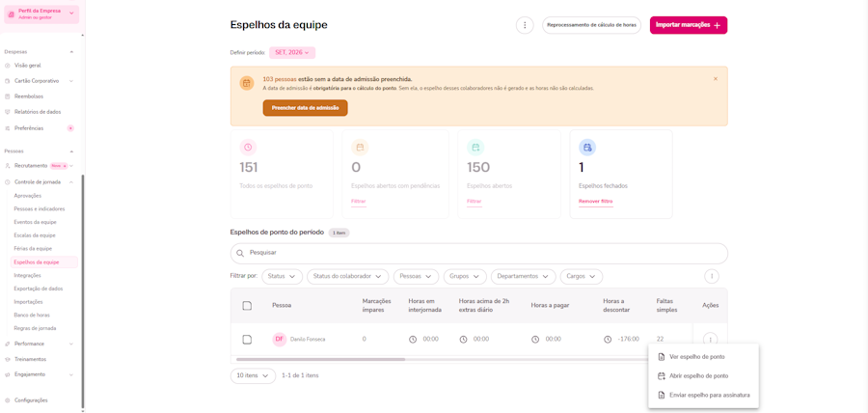Expand the Engajamento submenu
This screenshot has height=413, width=868.
(71, 374)
